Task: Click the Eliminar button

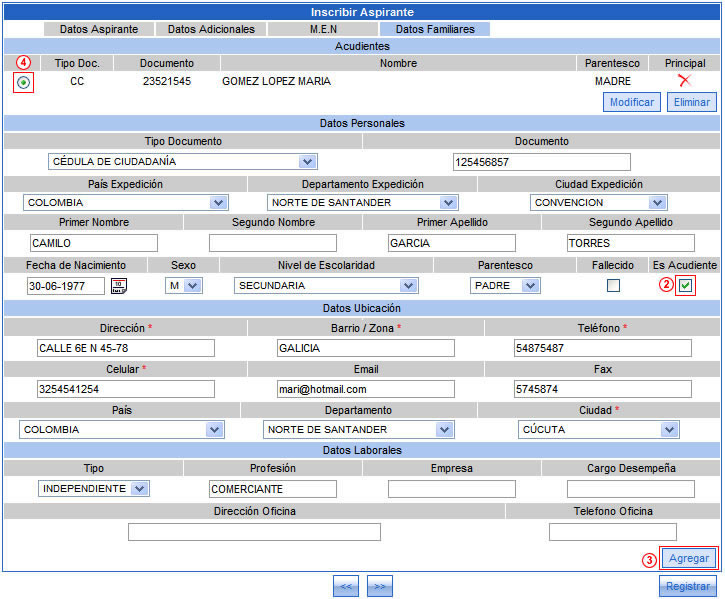Action: point(691,102)
